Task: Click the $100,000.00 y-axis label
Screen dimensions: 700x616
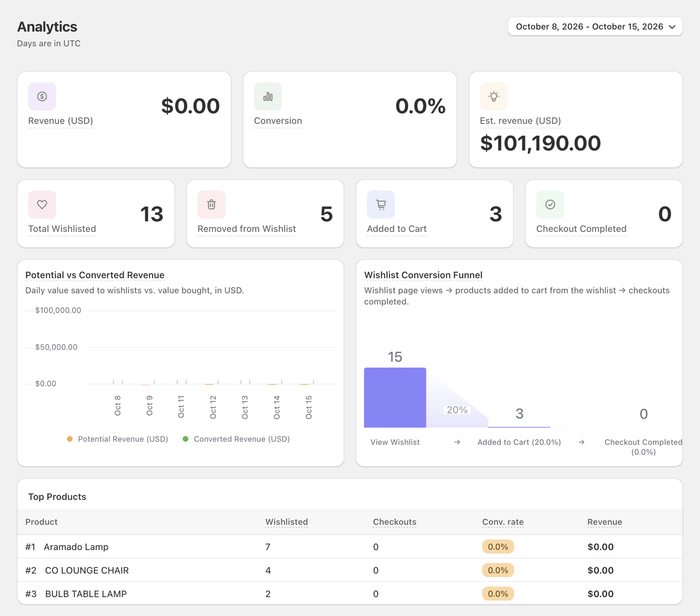Action: [x=58, y=311]
